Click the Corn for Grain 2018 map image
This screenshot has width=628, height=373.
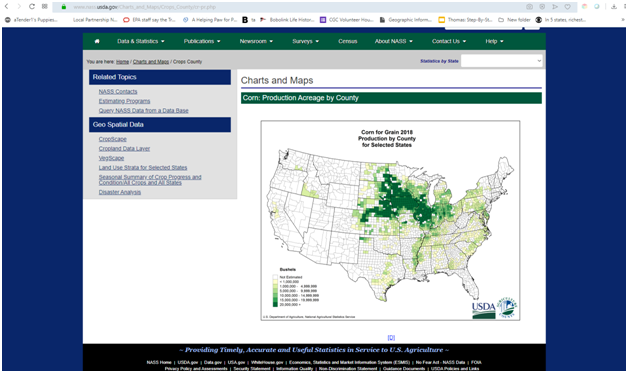(390, 220)
